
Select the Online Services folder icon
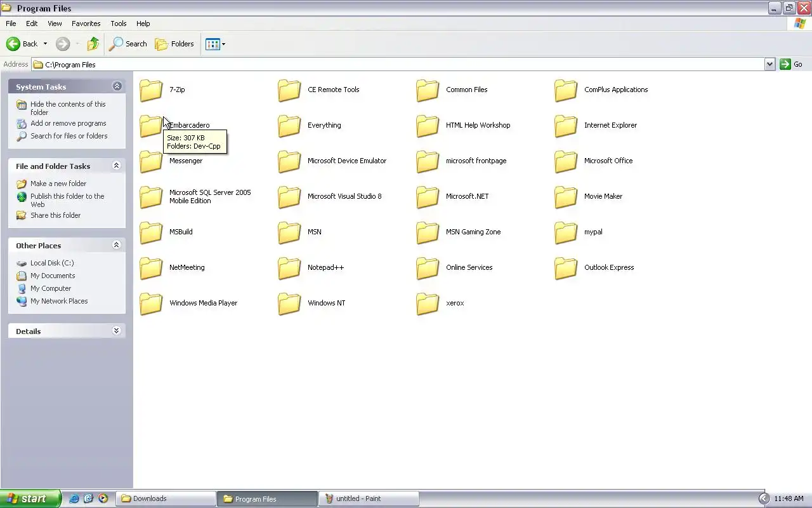click(428, 268)
